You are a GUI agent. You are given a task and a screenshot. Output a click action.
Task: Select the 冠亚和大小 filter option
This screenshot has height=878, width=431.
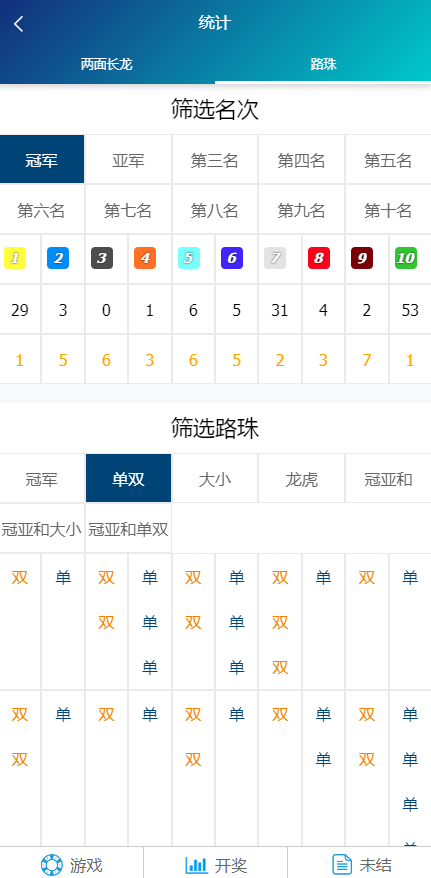point(42,529)
